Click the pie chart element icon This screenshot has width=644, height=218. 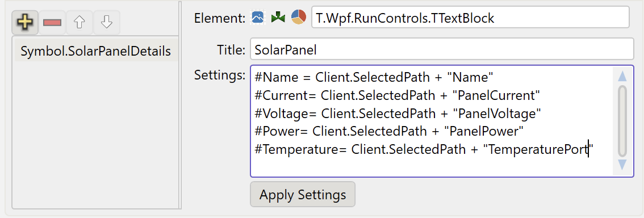299,17
